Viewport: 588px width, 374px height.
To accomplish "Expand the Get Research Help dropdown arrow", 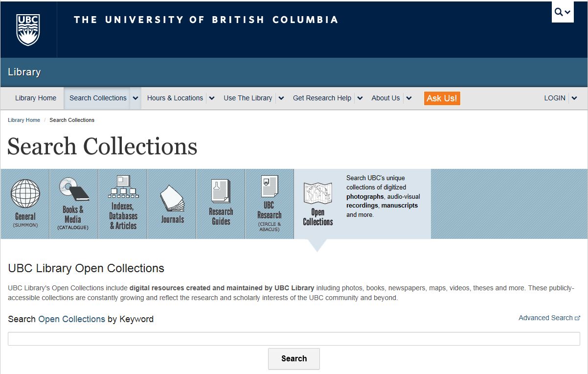I will point(360,98).
